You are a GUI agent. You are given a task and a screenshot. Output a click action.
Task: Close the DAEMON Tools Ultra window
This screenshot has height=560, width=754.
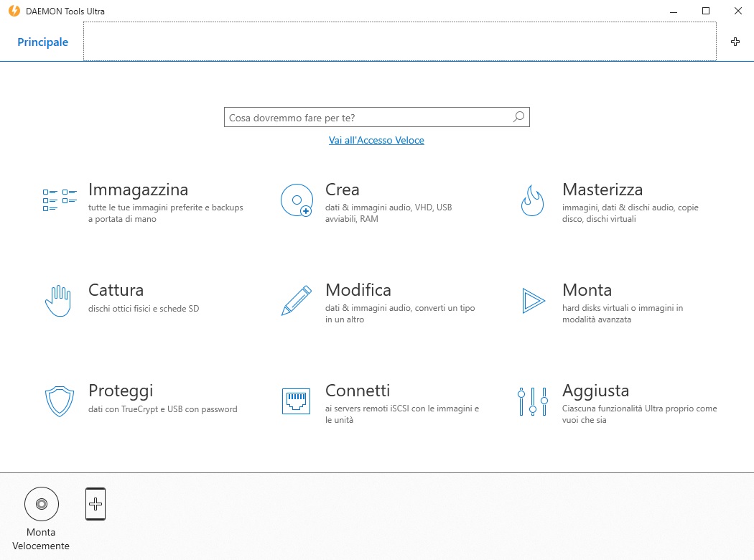[x=738, y=11]
